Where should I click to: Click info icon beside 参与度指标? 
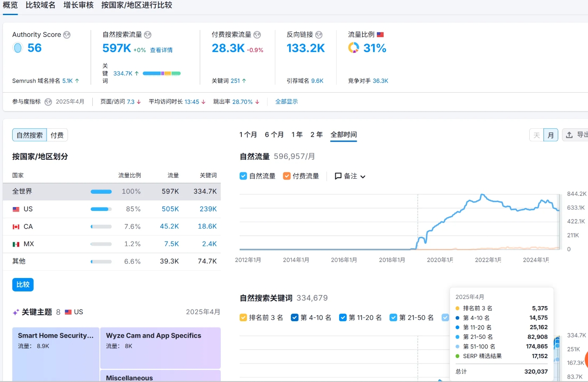(x=48, y=102)
